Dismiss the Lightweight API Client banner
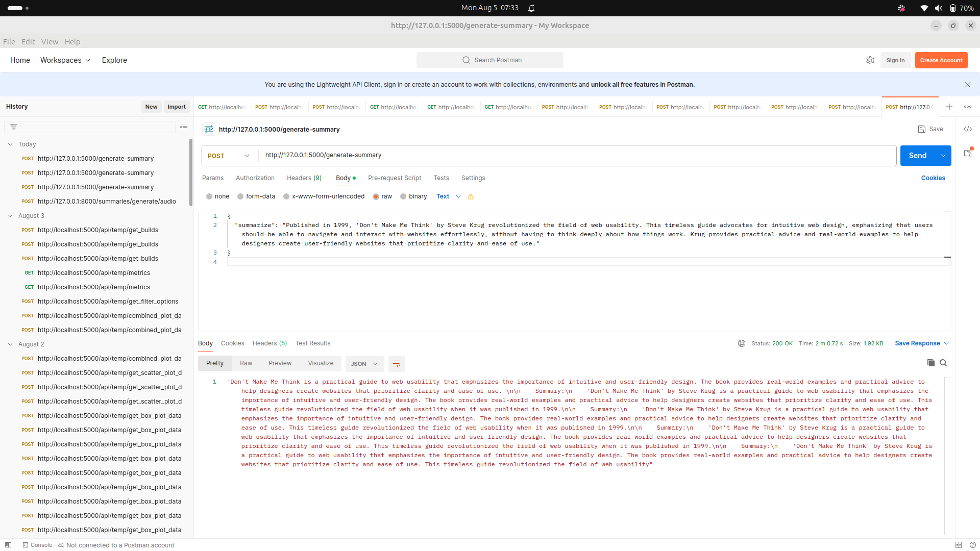This screenshot has width=980, height=551. 967,85
